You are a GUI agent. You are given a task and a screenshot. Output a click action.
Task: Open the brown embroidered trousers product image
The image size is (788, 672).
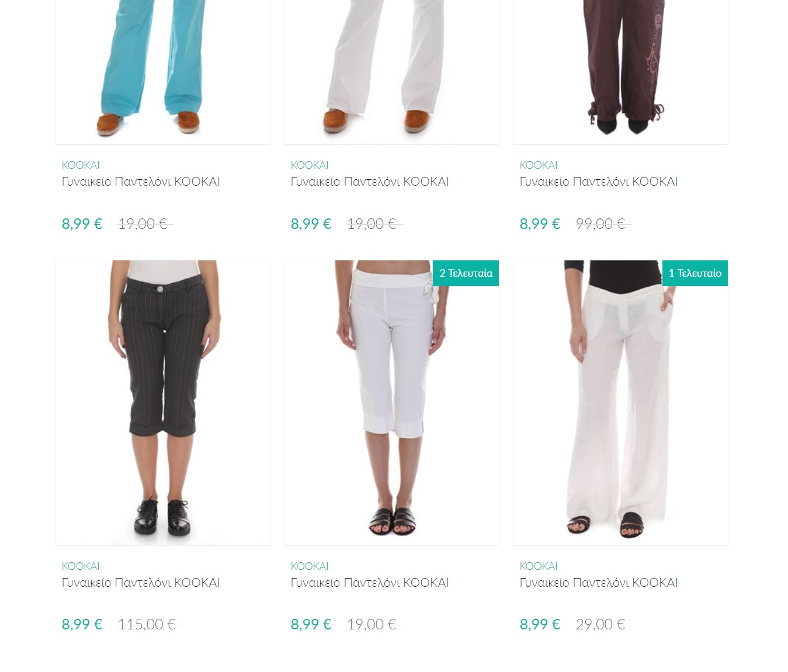pos(620,72)
